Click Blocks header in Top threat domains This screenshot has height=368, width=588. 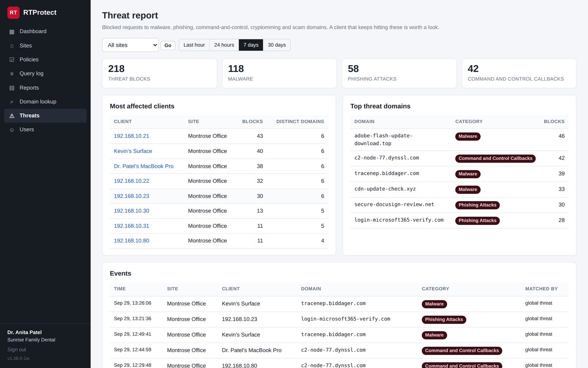click(554, 121)
